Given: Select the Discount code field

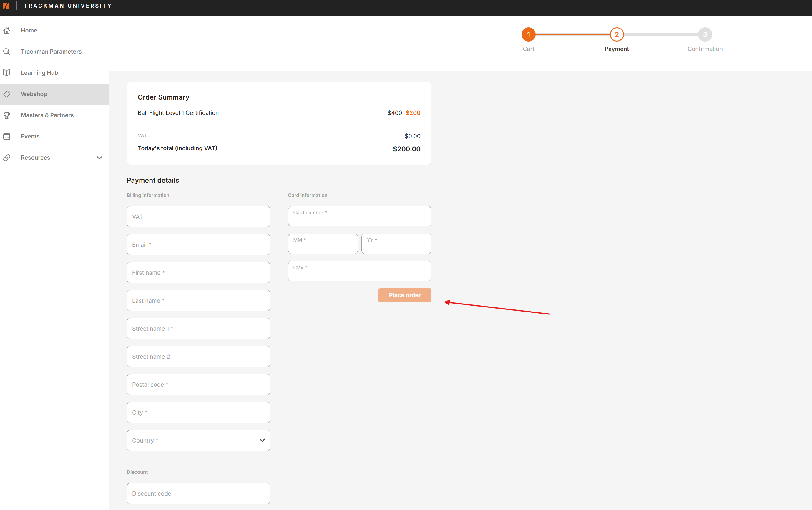Looking at the screenshot, I should 199,494.
